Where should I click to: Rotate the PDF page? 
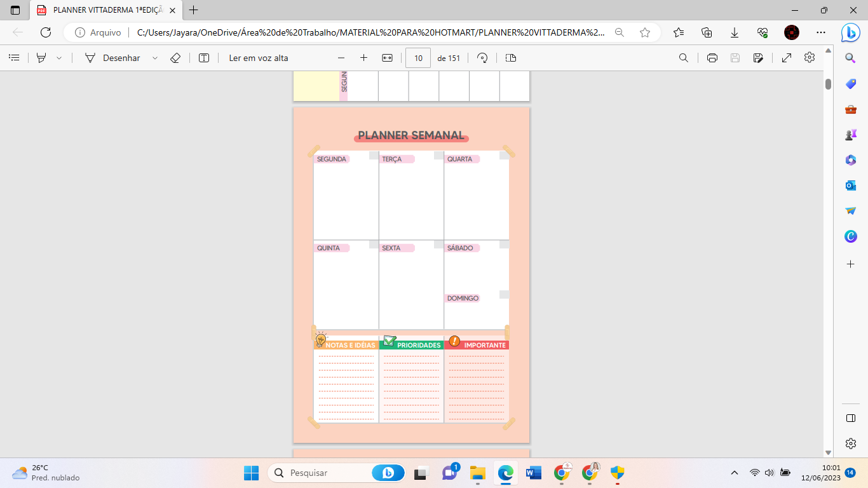(482, 58)
